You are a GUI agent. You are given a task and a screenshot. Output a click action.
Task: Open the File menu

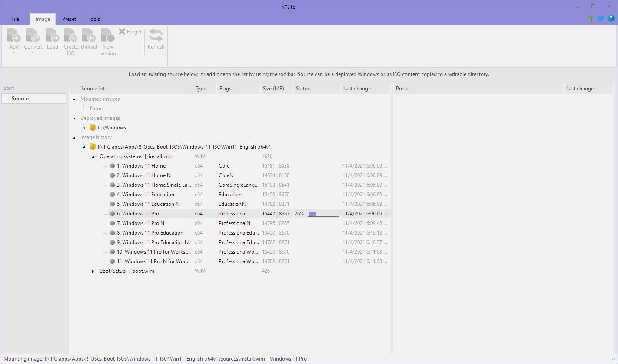15,19
